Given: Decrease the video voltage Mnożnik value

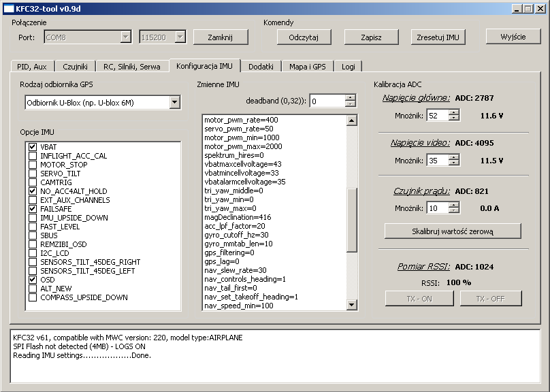Looking at the screenshot, I should point(454,164).
